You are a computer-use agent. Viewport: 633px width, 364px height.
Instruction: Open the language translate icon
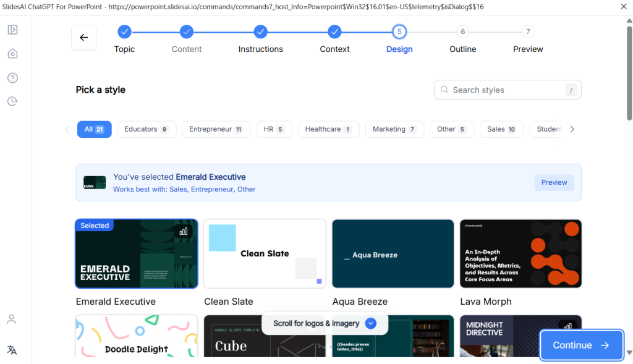(x=12, y=350)
